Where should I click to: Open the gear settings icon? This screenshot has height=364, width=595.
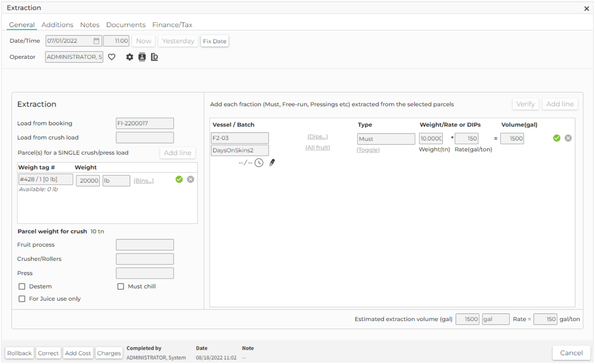coord(130,57)
